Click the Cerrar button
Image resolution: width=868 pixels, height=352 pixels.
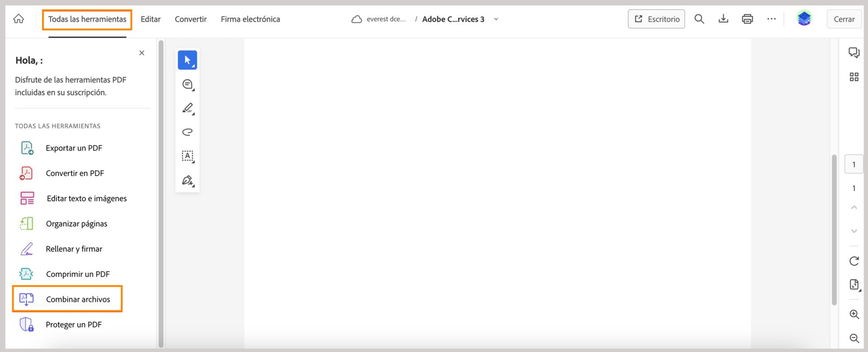click(x=844, y=19)
